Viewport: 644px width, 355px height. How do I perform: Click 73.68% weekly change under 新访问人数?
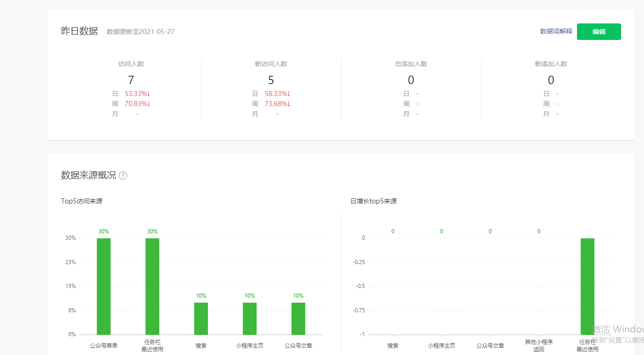(x=278, y=104)
